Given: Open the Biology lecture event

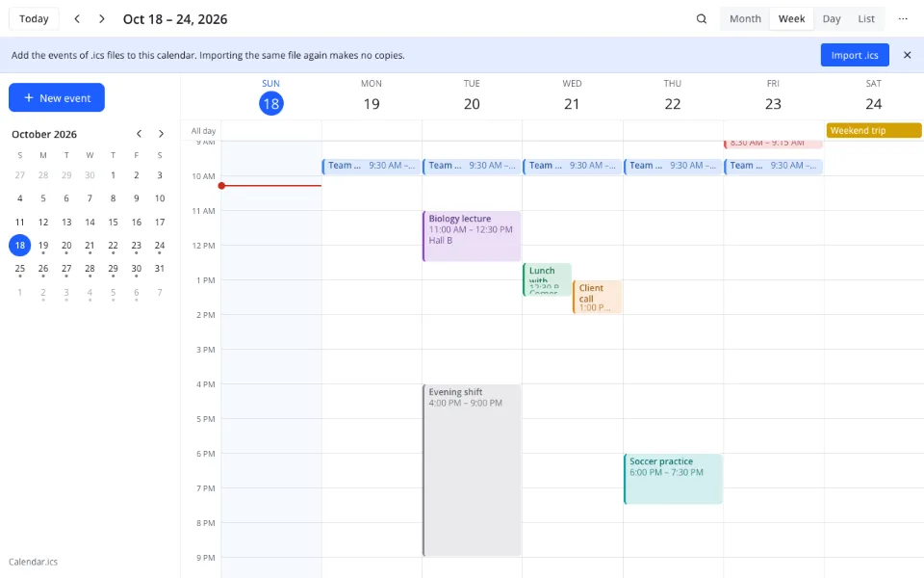Looking at the screenshot, I should (472, 236).
